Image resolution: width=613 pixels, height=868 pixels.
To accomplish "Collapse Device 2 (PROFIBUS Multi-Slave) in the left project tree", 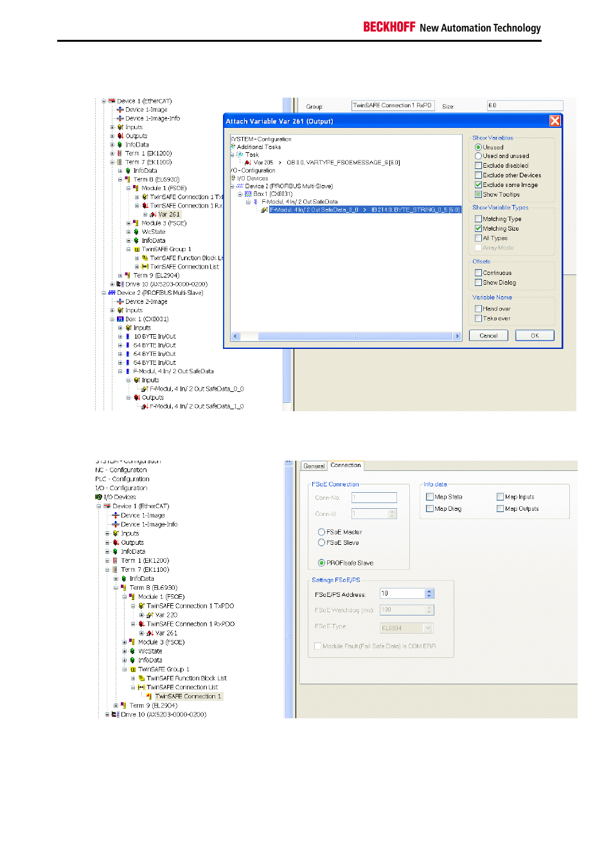I will 103,293.
